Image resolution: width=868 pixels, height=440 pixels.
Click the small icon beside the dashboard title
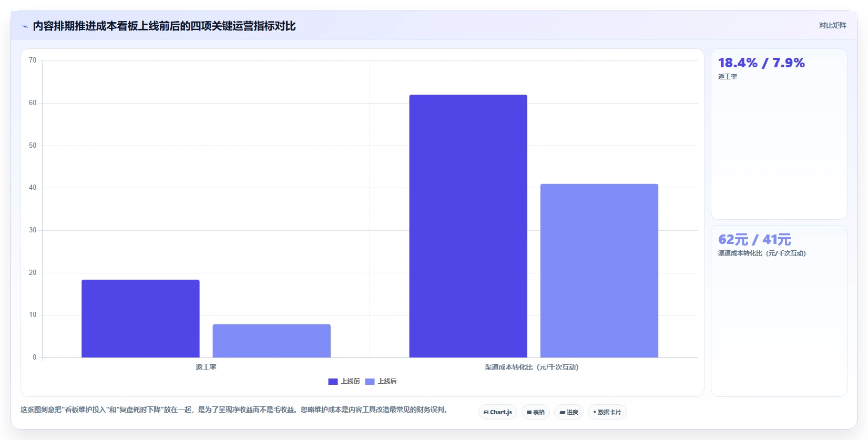25,26
